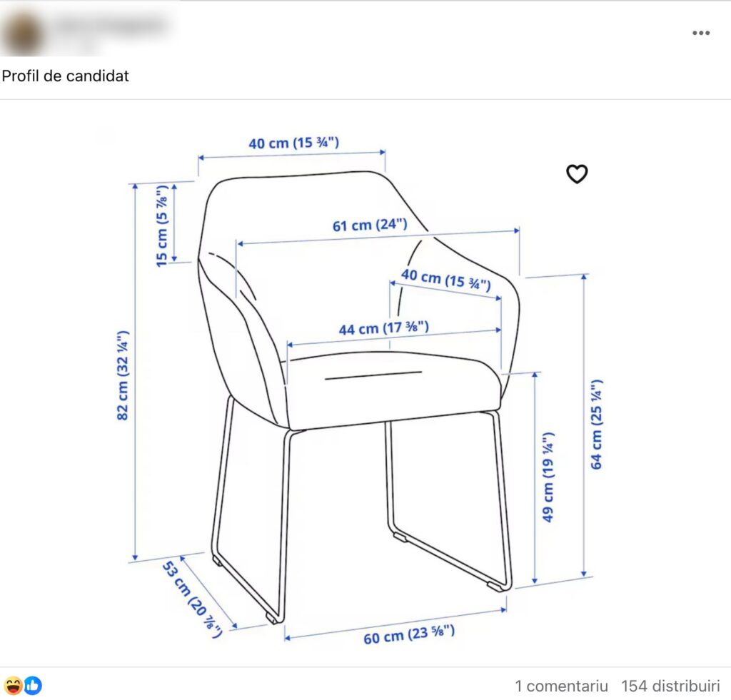Click the Profil de candidat caption
This screenshot has width=731, height=700.
click(65, 76)
